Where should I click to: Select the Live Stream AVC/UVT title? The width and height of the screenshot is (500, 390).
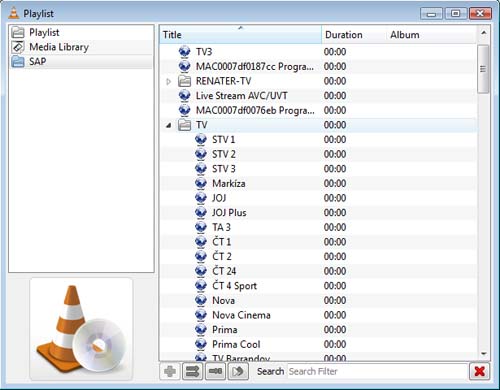(242, 96)
